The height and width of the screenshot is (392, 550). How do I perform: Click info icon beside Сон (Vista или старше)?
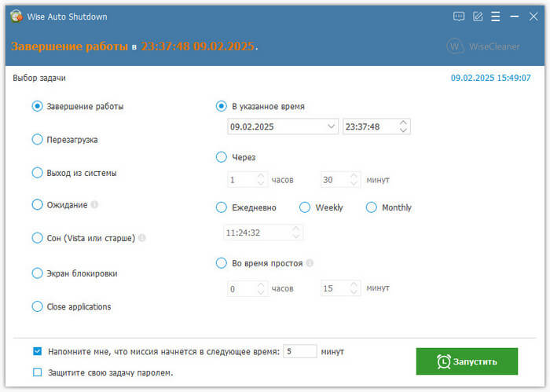click(142, 238)
